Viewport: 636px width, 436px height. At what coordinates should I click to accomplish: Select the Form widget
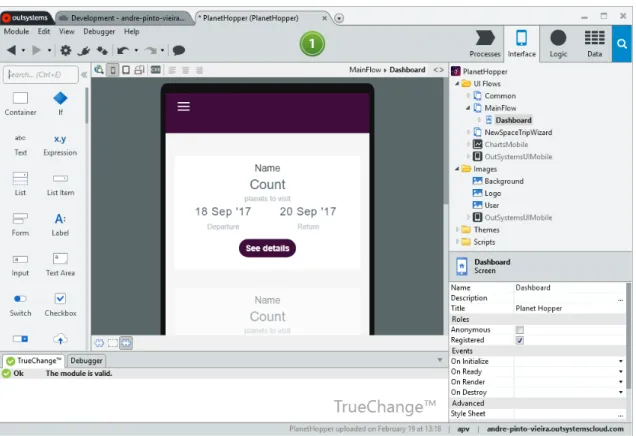click(x=20, y=224)
